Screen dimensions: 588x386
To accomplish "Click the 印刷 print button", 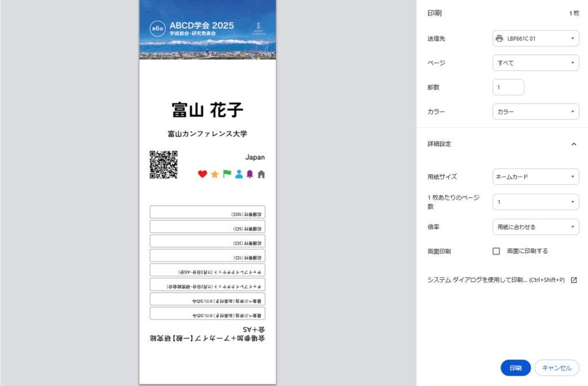I will [516, 368].
